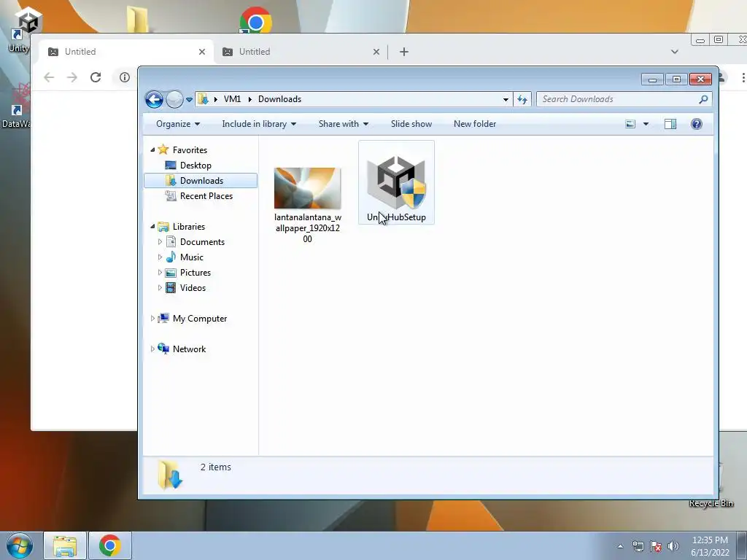Image resolution: width=747 pixels, height=560 pixels.
Task: Select Network in navigation pane
Action: 189,349
